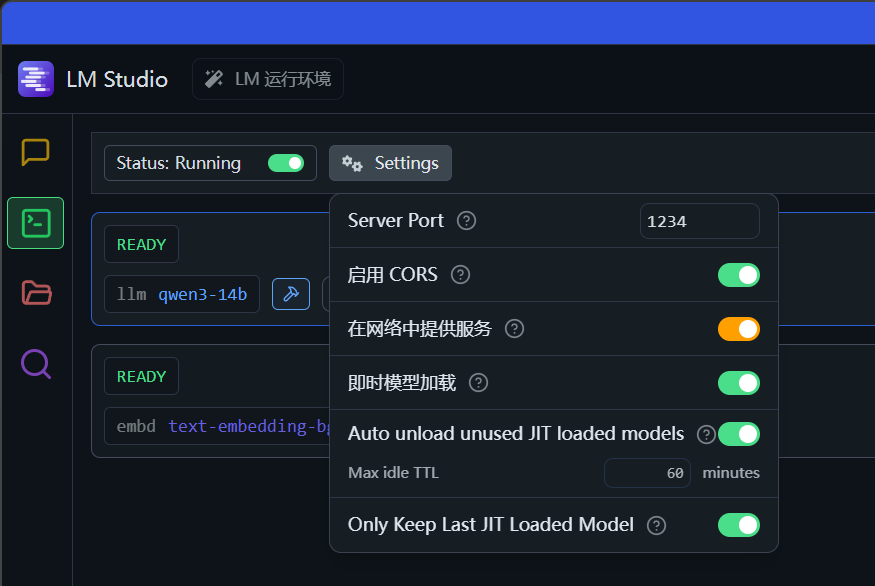Click the Max idle TTL minutes field

tap(647, 473)
